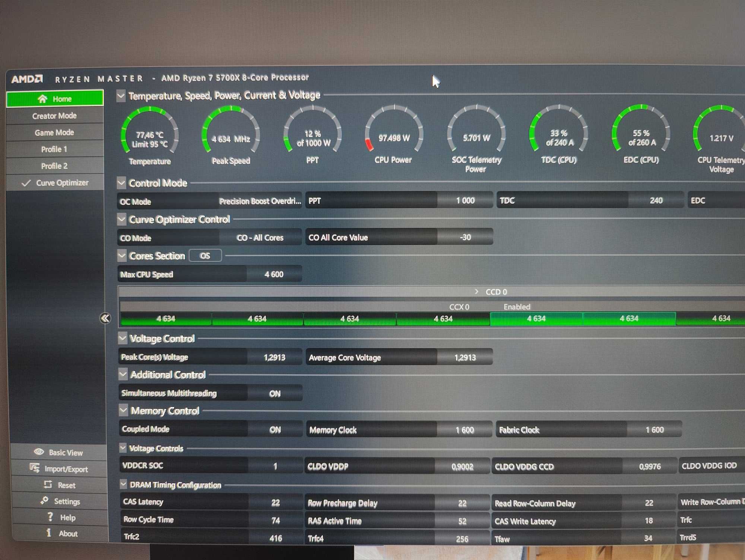Open Import/Export

point(60,469)
